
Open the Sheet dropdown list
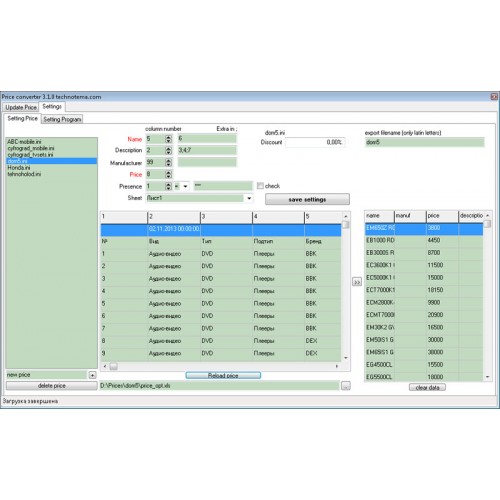point(249,198)
